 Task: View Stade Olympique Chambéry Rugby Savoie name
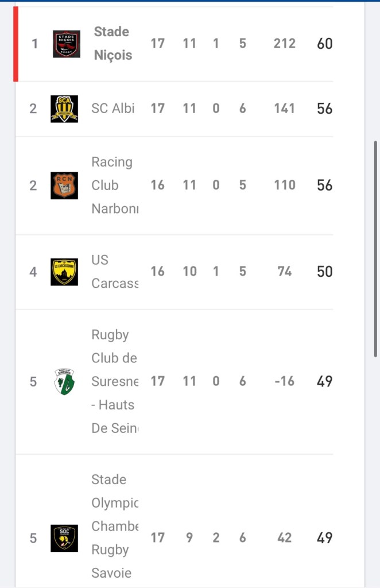(x=114, y=526)
